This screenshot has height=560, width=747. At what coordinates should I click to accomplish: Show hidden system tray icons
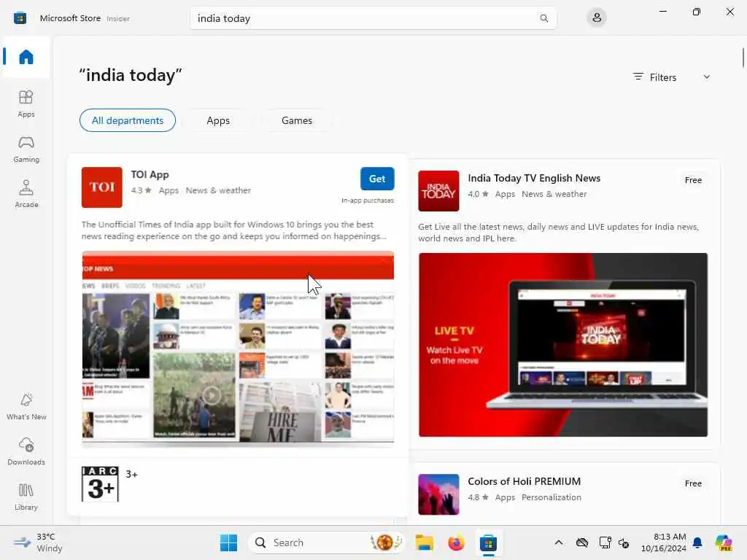559,542
